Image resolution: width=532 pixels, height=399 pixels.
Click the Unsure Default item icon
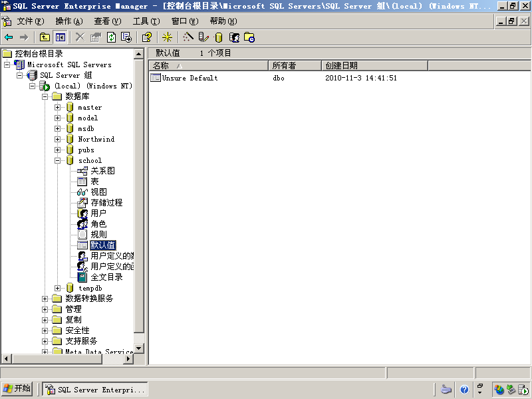pyautogui.click(x=156, y=78)
